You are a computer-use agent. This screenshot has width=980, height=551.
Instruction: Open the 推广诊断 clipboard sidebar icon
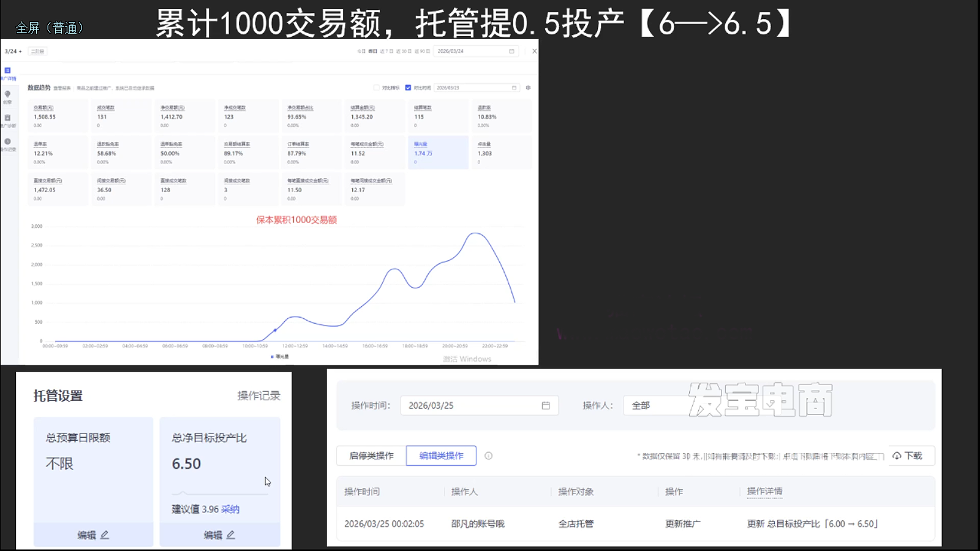point(7,118)
